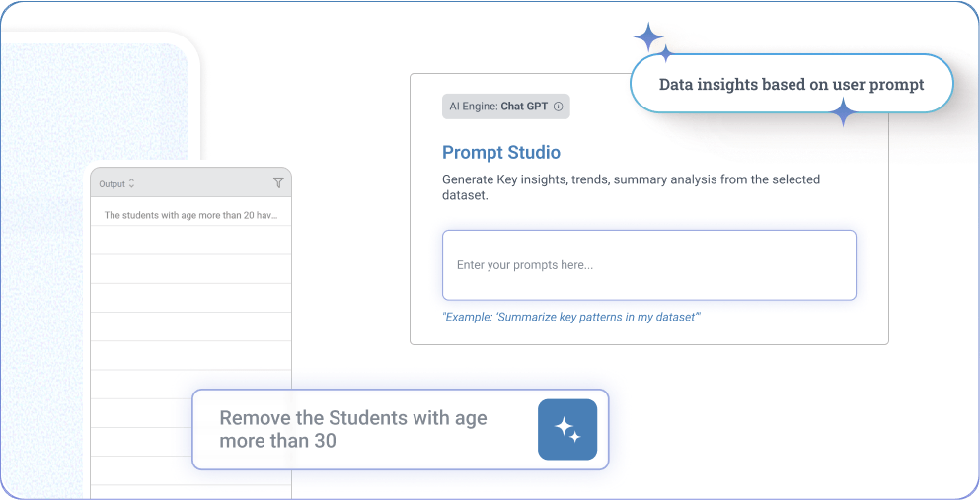Click the blue AI sparkle generate button
This screenshot has width=980, height=500.
pos(567,429)
